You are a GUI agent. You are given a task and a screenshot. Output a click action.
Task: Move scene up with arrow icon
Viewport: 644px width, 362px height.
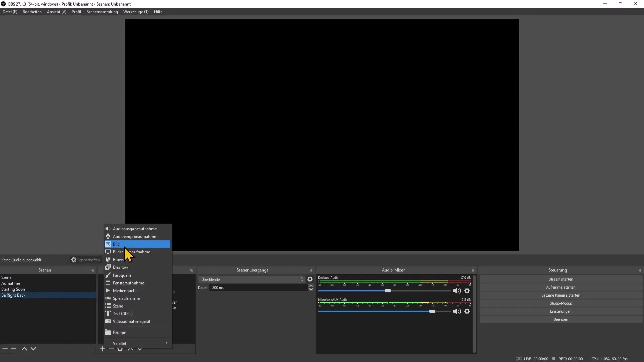tap(24, 349)
